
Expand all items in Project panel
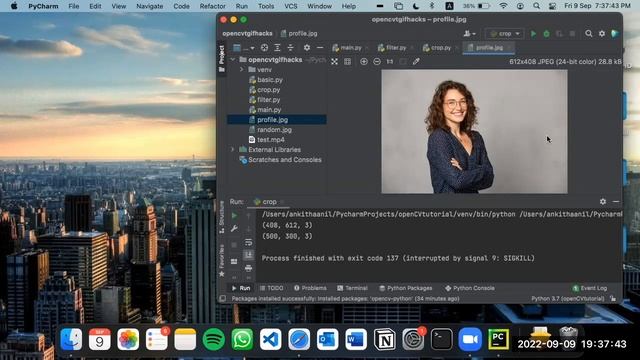coord(278,48)
